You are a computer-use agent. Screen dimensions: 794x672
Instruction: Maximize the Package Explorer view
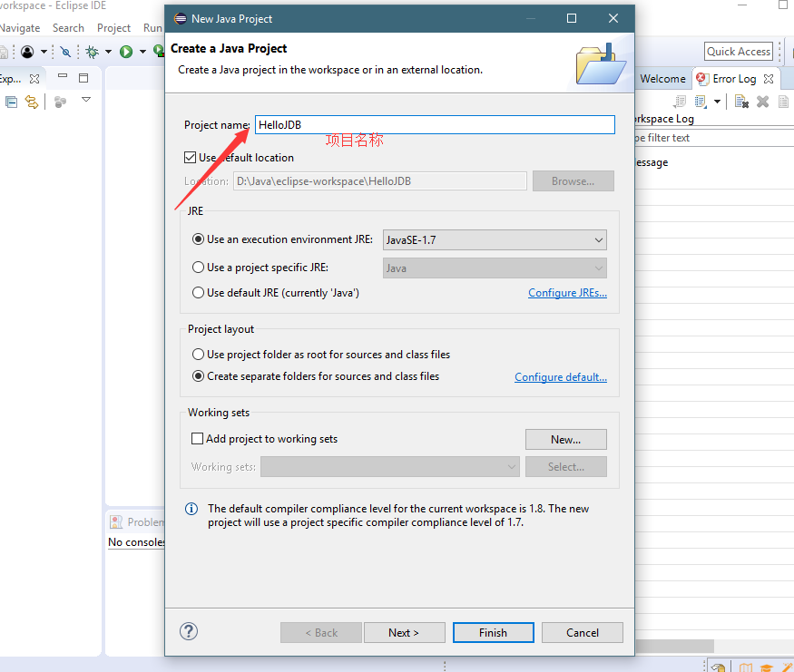[x=83, y=78]
